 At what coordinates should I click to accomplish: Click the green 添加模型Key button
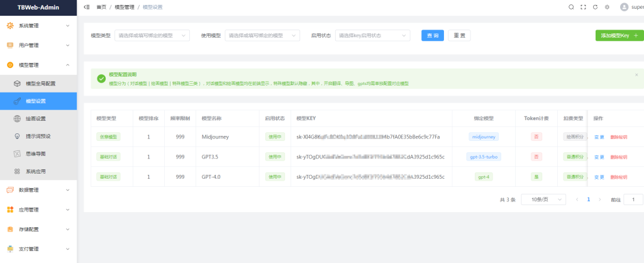point(619,36)
